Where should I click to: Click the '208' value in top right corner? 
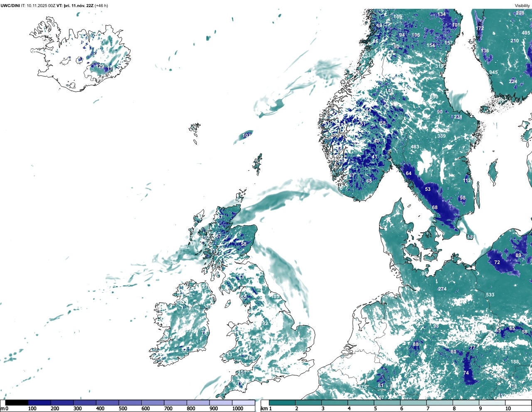(520, 13)
